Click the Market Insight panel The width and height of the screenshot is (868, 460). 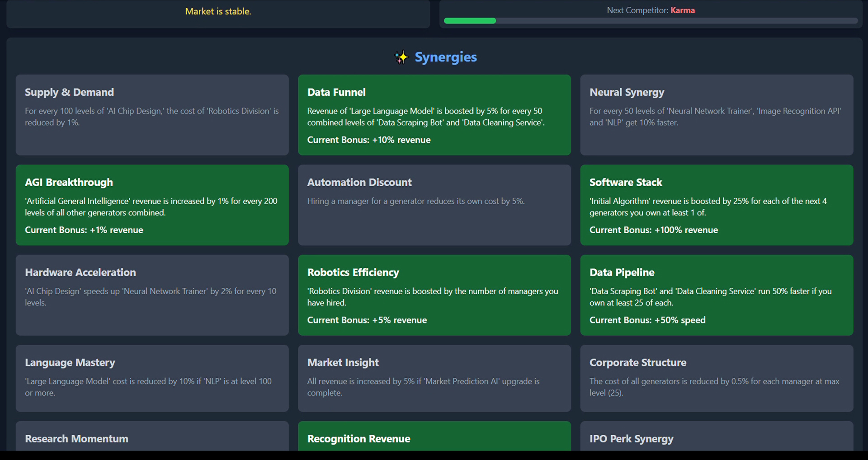(434, 378)
